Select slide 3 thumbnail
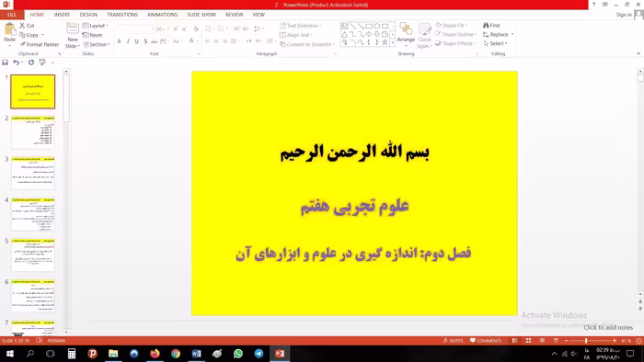This screenshot has height=362, width=644. click(33, 173)
